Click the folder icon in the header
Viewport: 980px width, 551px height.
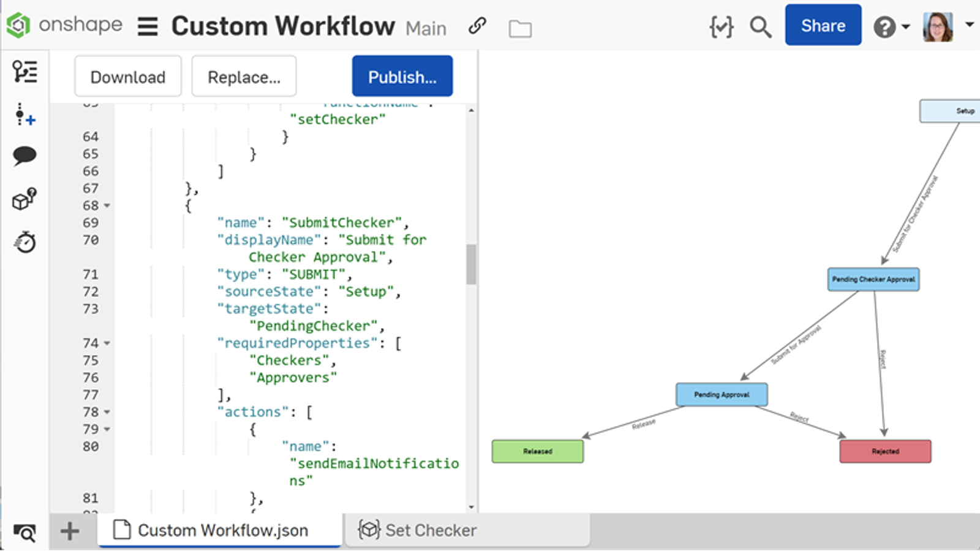click(x=520, y=29)
